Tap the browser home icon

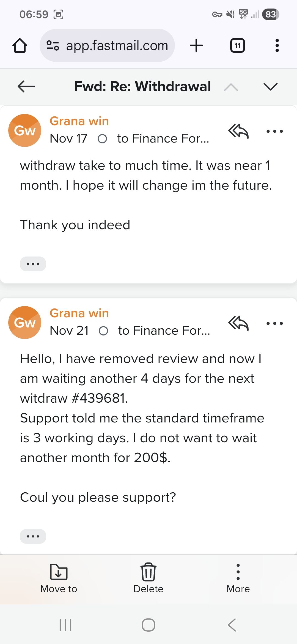coord(20,46)
